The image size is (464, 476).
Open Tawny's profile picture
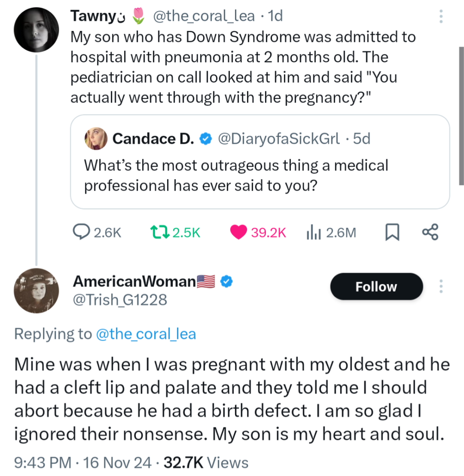pos(36,29)
